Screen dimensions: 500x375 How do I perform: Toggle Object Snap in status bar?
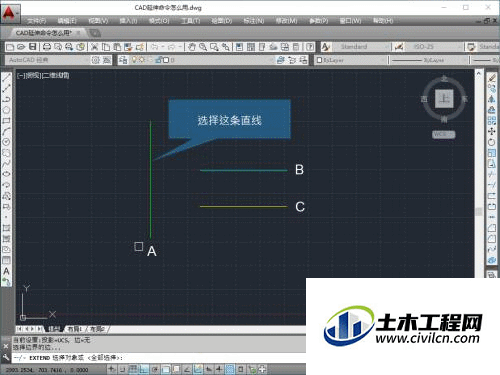click(x=166, y=369)
